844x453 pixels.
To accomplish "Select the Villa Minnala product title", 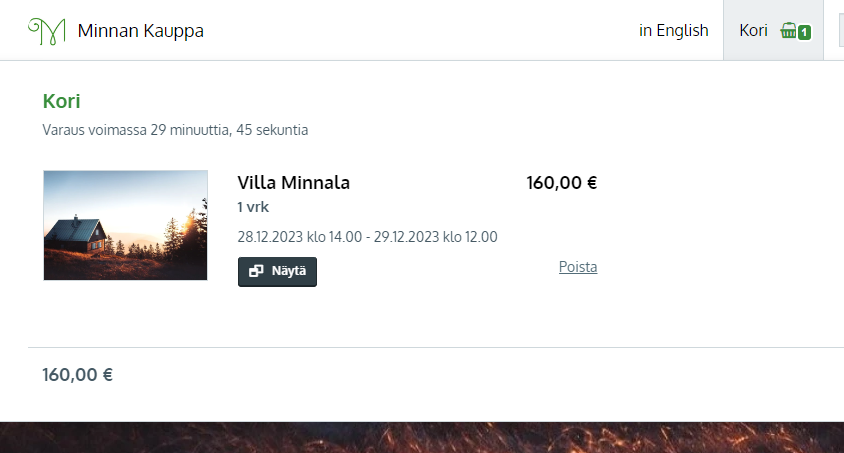I will [x=293, y=182].
